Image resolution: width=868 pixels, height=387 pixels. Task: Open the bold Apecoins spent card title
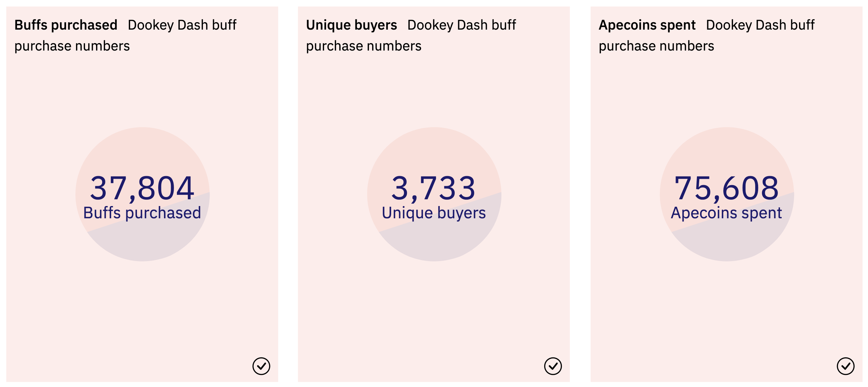click(x=647, y=25)
